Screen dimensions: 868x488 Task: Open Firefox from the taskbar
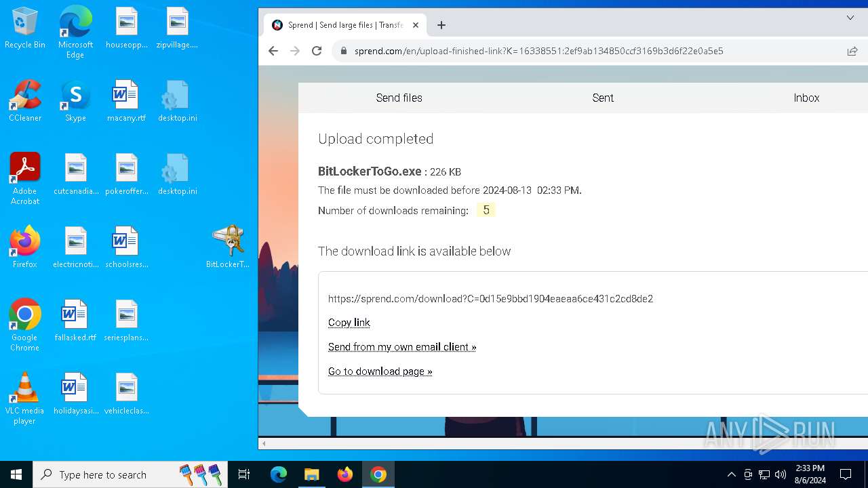point(344,474)
